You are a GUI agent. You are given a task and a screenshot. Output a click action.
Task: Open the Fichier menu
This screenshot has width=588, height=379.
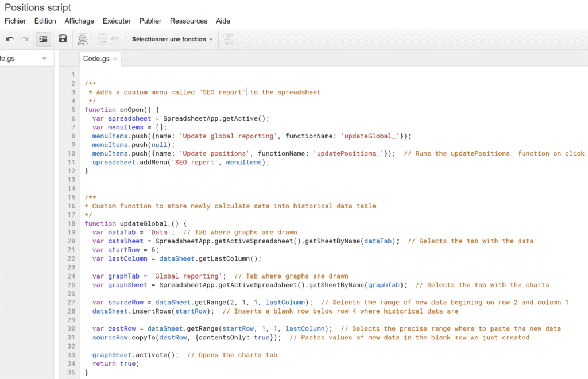click(16, 21)
